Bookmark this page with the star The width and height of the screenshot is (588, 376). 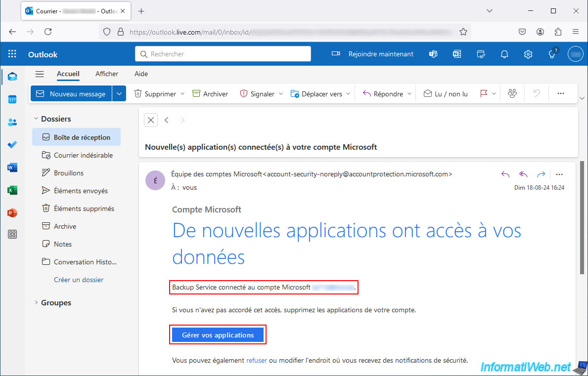click(463, 32)
